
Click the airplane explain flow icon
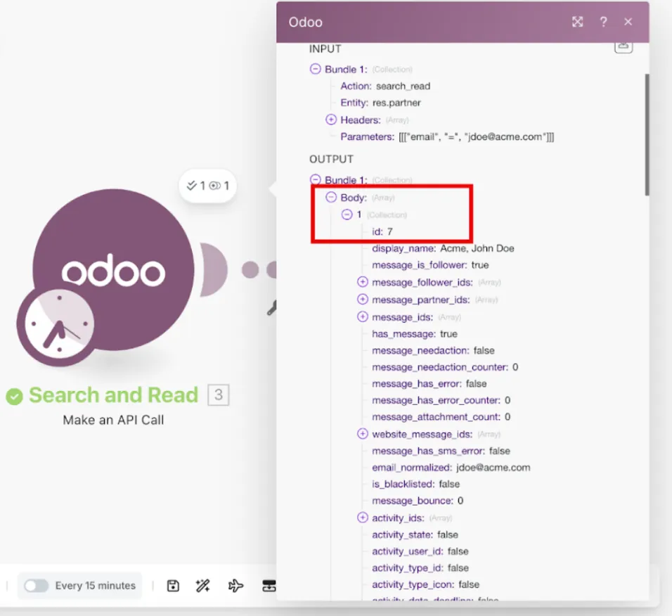pyautogui.click(x=235, y=586)
